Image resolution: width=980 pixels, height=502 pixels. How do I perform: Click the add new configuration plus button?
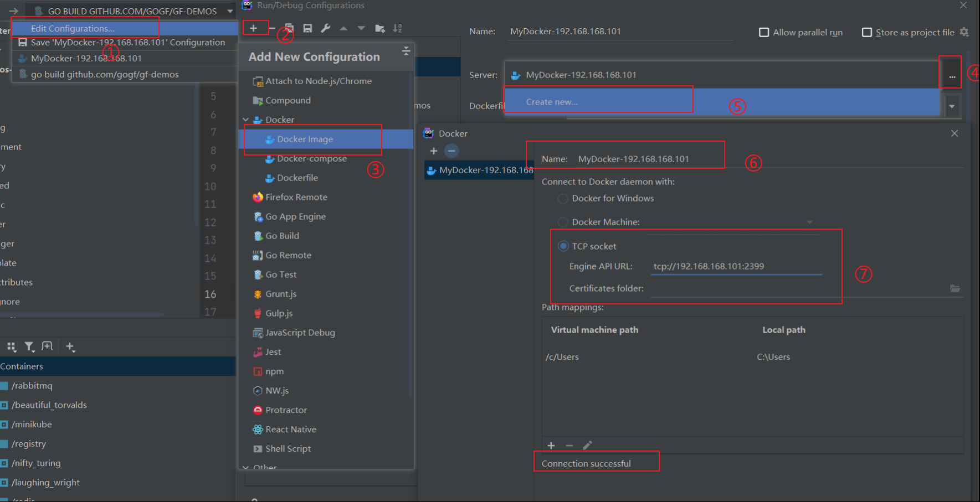pyautogui.click(x=254, y=28)
